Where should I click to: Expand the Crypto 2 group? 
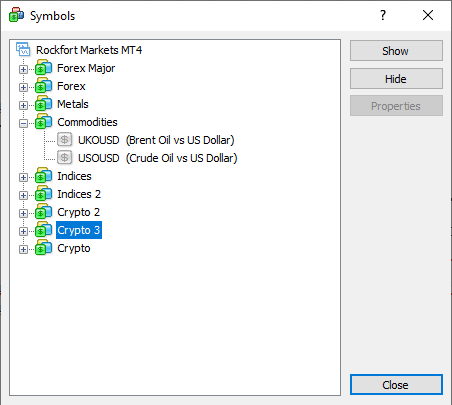click(23, 213)
